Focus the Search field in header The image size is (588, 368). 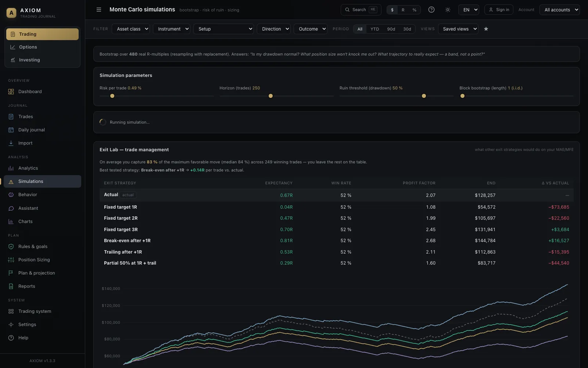361,10
